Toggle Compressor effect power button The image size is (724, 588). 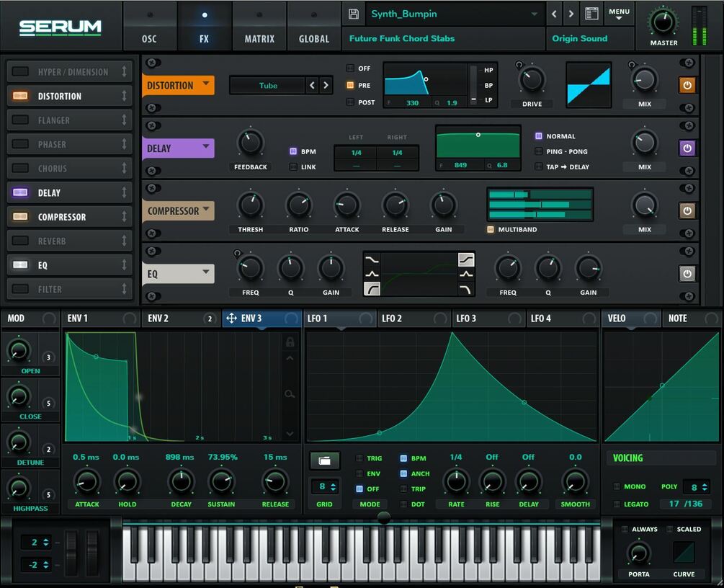687,210
